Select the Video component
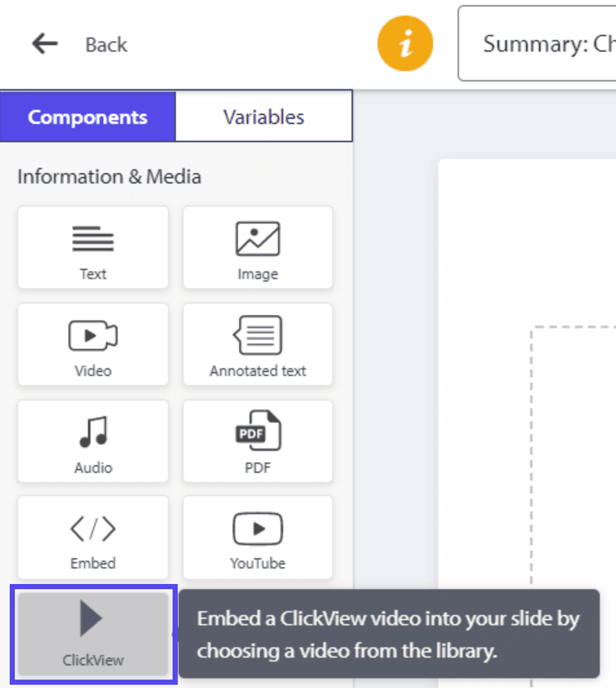The image size is (616, 688). [92, 344]
